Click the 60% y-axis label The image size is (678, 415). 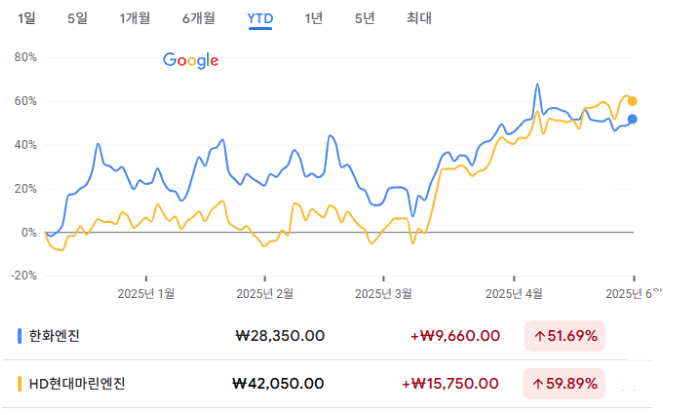26,101
